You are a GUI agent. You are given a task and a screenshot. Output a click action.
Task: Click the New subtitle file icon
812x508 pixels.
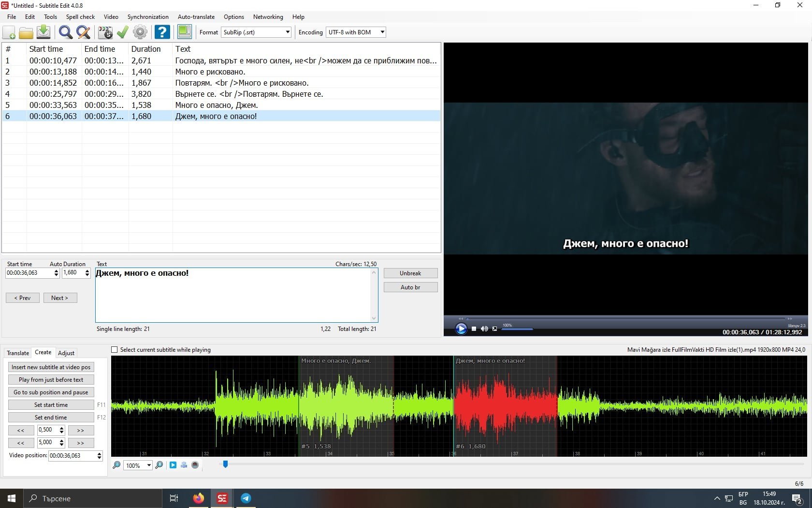pyautogui.click(x=9, y=32)
